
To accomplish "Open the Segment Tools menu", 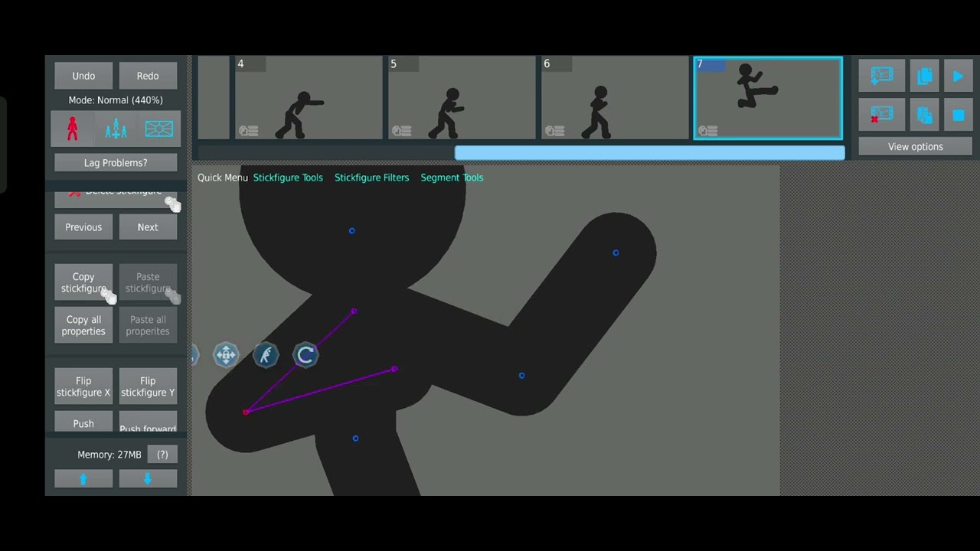I will [x=452, y=178].
